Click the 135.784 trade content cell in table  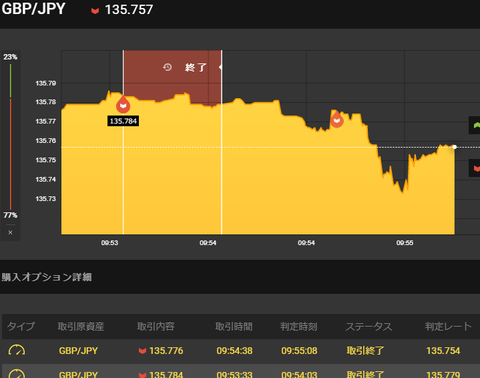click(x=166, y=374)
